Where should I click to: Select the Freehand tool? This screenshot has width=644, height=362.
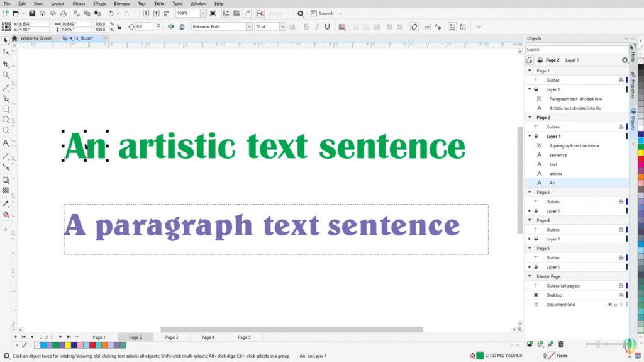[x=6, y=88]
